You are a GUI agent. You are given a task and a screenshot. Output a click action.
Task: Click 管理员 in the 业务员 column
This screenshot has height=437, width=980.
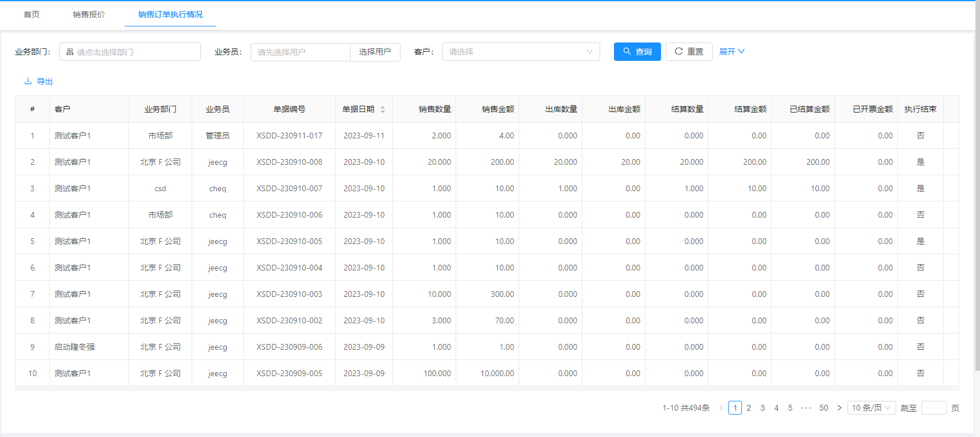(217, 136)
